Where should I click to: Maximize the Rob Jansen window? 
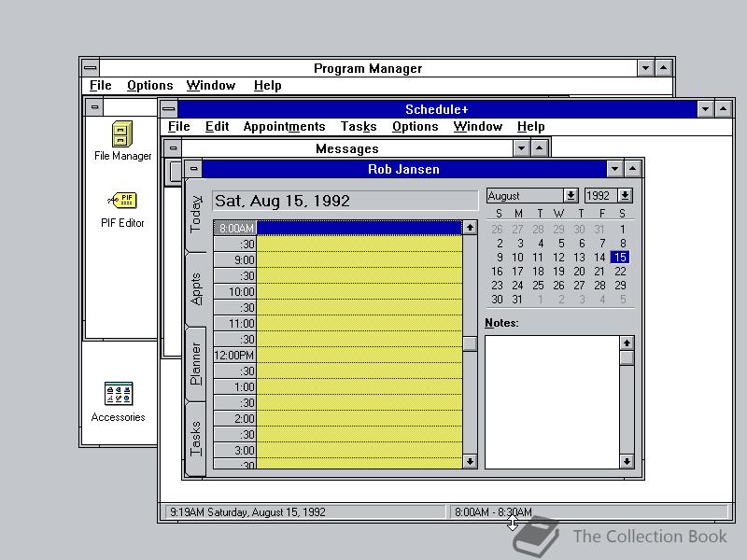(x=632, y=169)
